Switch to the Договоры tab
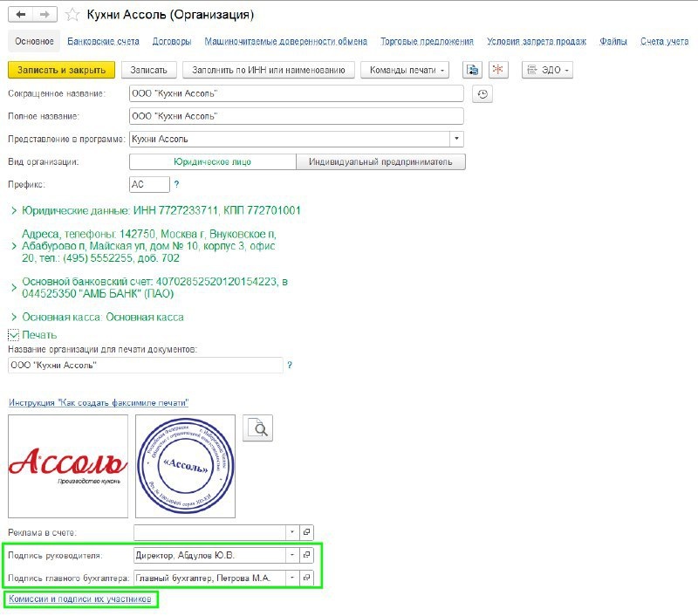 172,41
